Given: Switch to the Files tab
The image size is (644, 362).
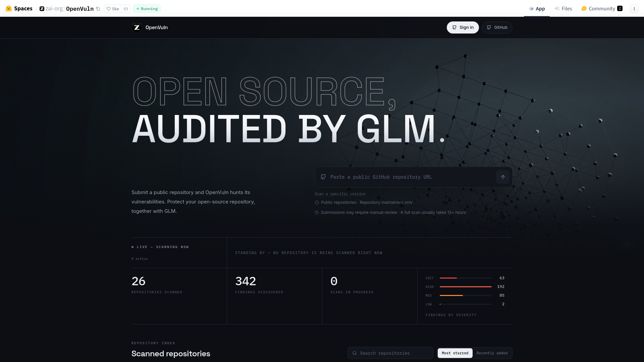Looking at the screenshot, I should click(x=563, y=8).
